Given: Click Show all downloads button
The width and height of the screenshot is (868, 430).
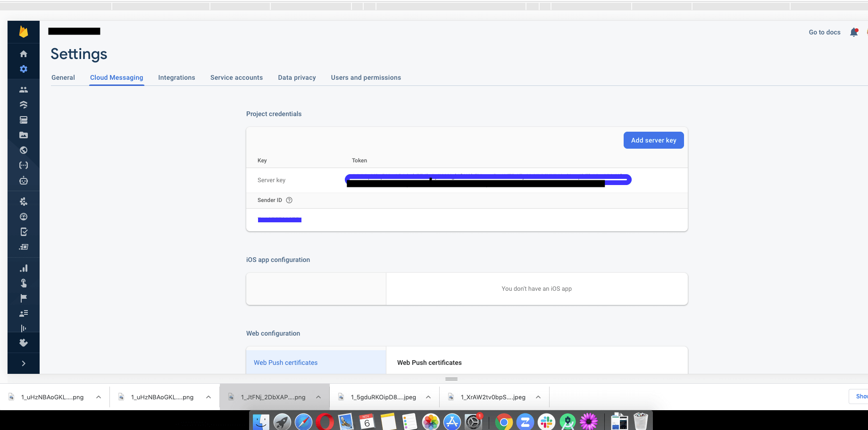Looking at the screenshot, I should (859, 396).
